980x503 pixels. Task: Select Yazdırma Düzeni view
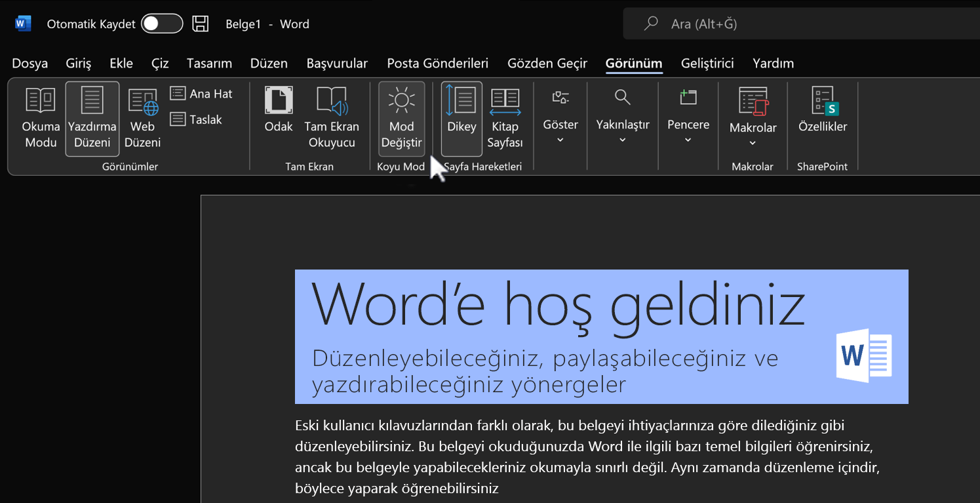[92, 118]
